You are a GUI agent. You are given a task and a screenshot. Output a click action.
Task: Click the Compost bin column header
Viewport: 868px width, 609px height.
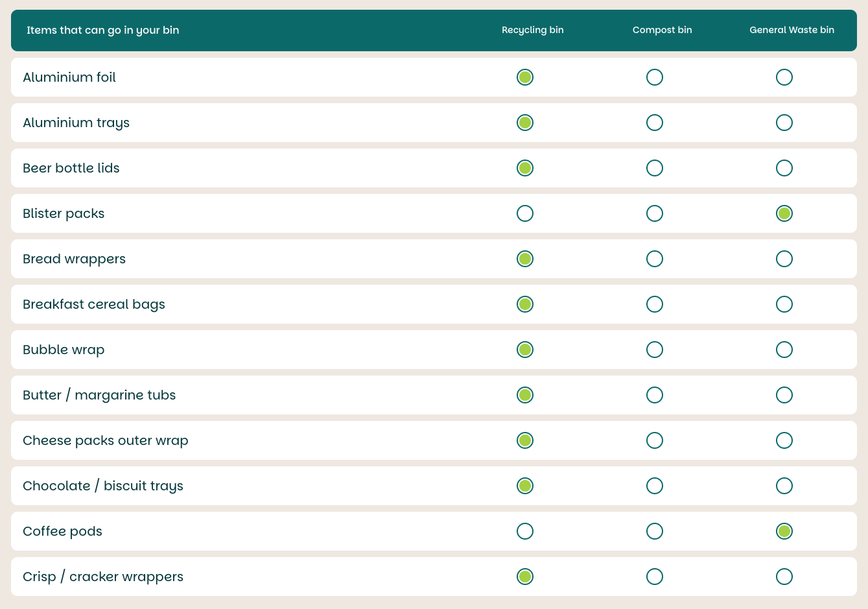(x=663, y=30)
